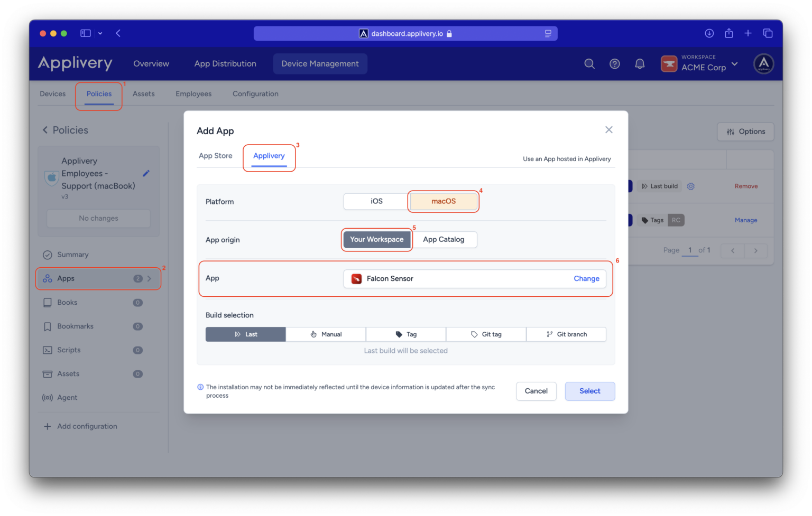Open the help question mark icon
812x516 pixels.
(x=614, y=63)
